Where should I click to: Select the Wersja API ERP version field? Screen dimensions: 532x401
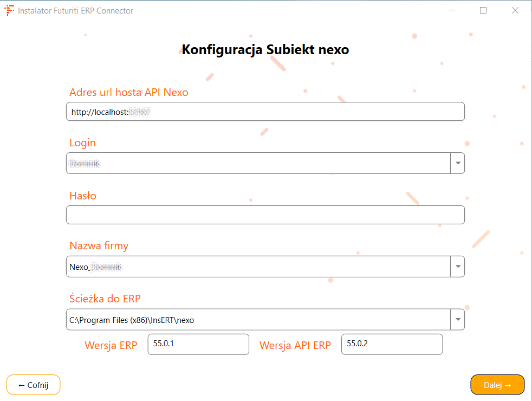(x=392, y=344)
